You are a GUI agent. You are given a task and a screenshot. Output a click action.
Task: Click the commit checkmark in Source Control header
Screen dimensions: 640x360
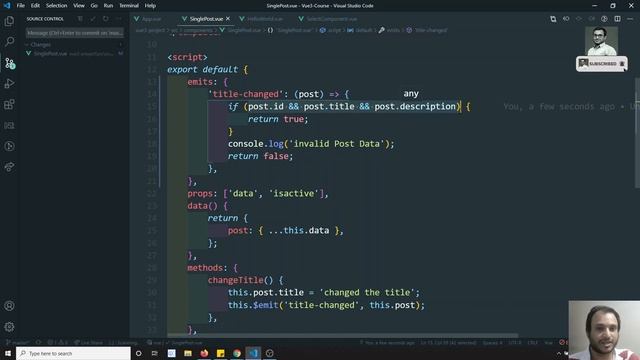pos(93,19)
